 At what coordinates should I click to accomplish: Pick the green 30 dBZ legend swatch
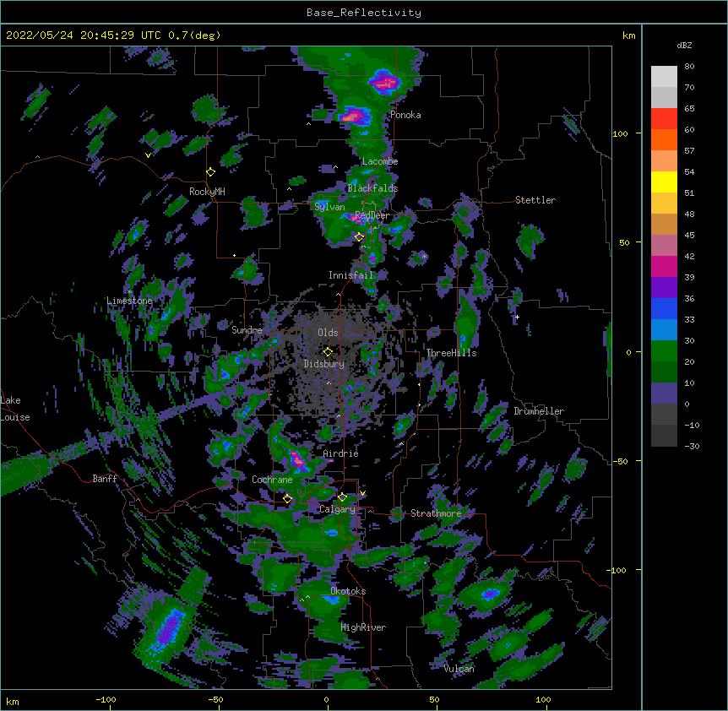tap(664, 351)
